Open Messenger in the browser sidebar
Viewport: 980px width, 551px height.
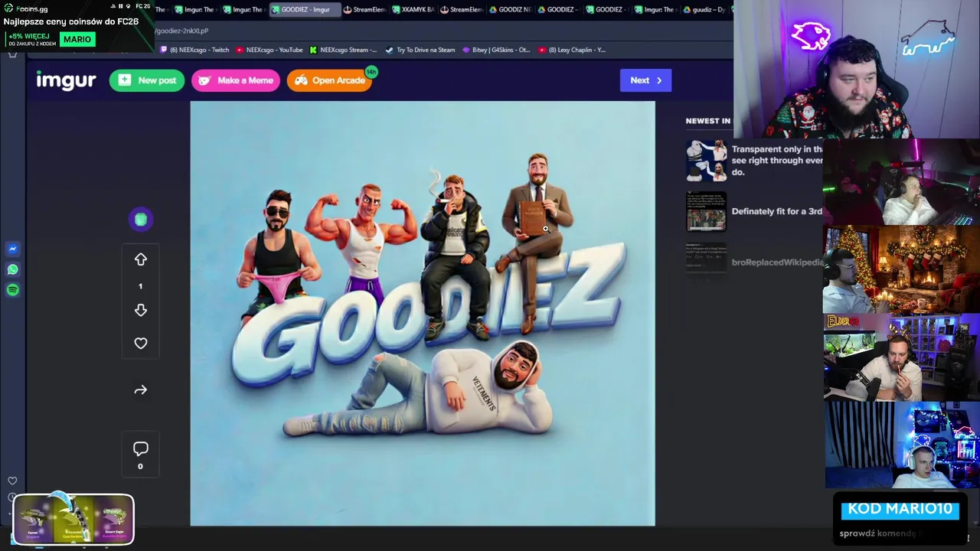tap(13, 249)
